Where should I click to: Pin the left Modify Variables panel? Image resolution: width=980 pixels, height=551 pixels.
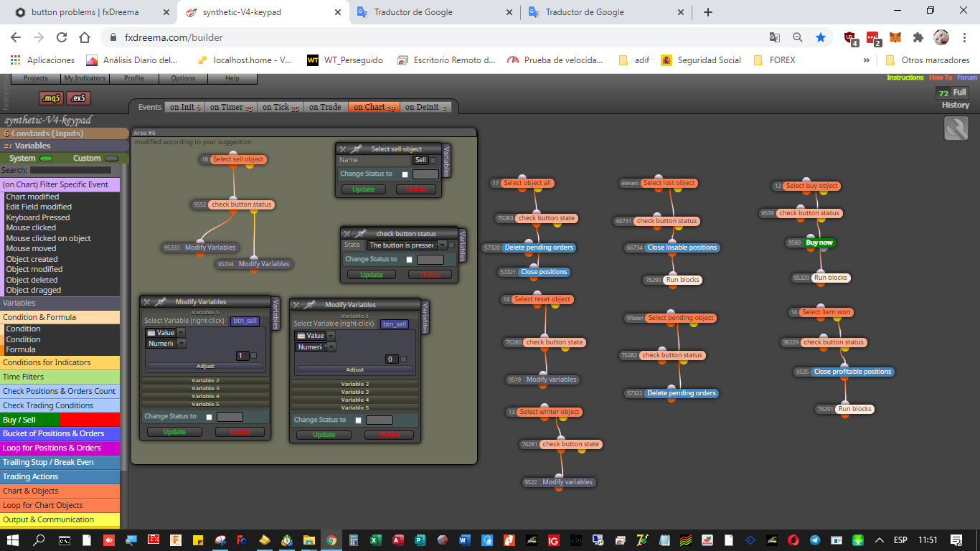coord(161,302)
